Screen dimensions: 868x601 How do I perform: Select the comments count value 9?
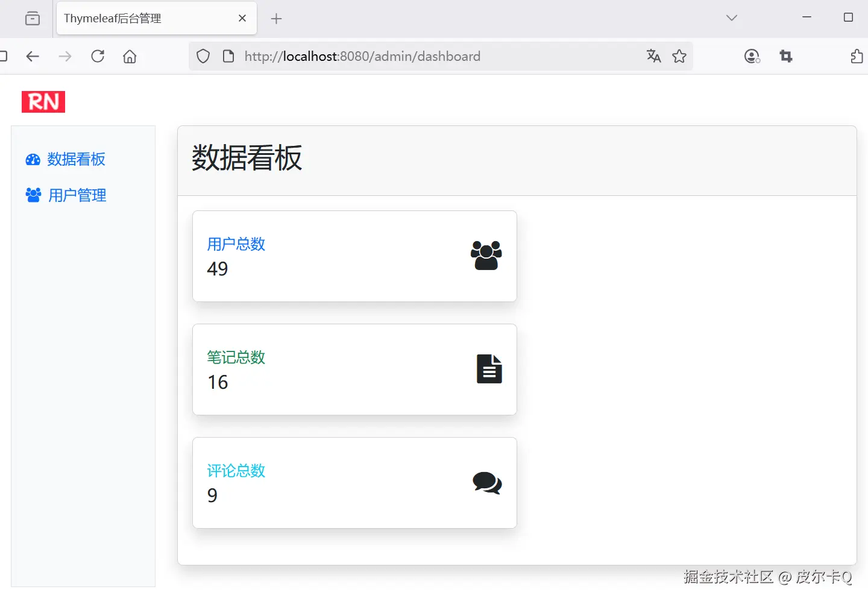click(212, 496)
